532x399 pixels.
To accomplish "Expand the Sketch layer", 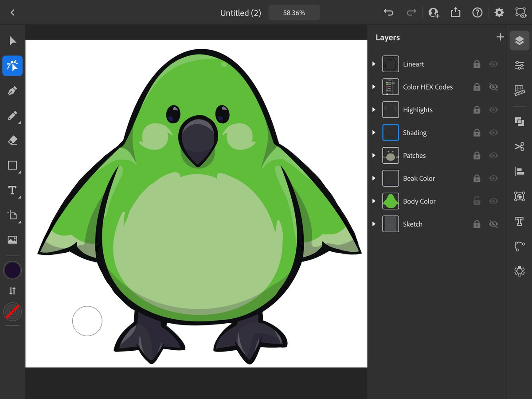I will [374, 224].
